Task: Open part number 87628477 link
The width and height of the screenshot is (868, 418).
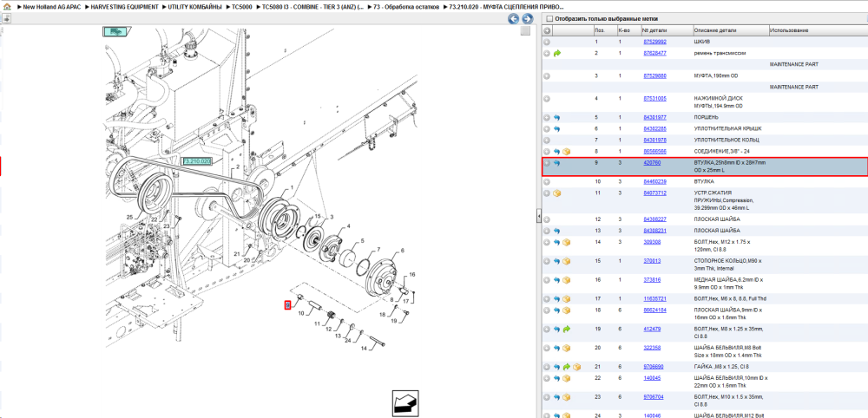Action: click(x=654, y=53)
